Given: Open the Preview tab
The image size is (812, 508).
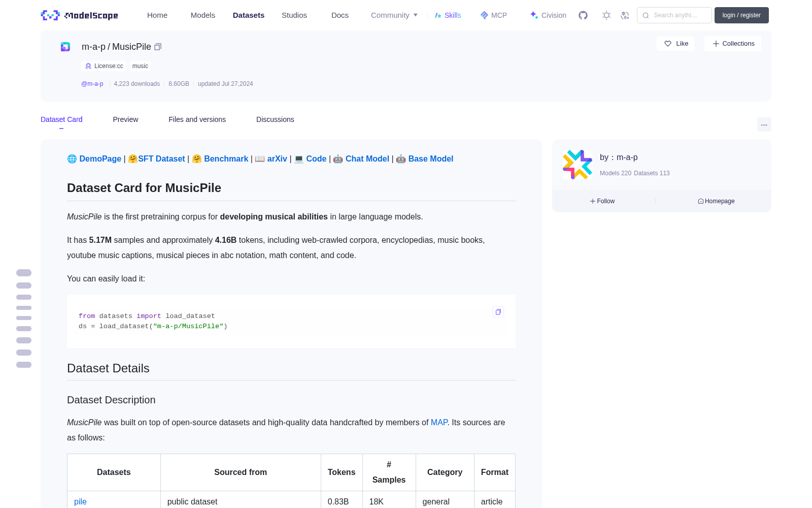Looking at the screenshot, I should 125,119.
